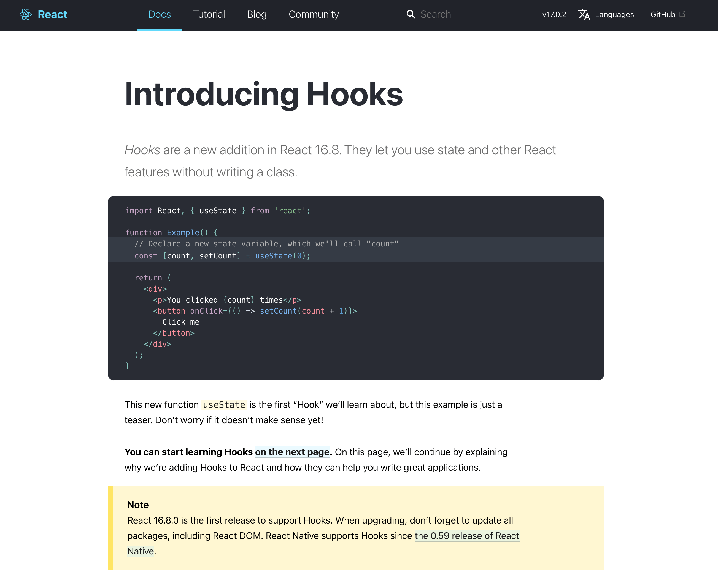Screen dimensions: 718x588
Task: Open the Docs tab
Action: 160,14
